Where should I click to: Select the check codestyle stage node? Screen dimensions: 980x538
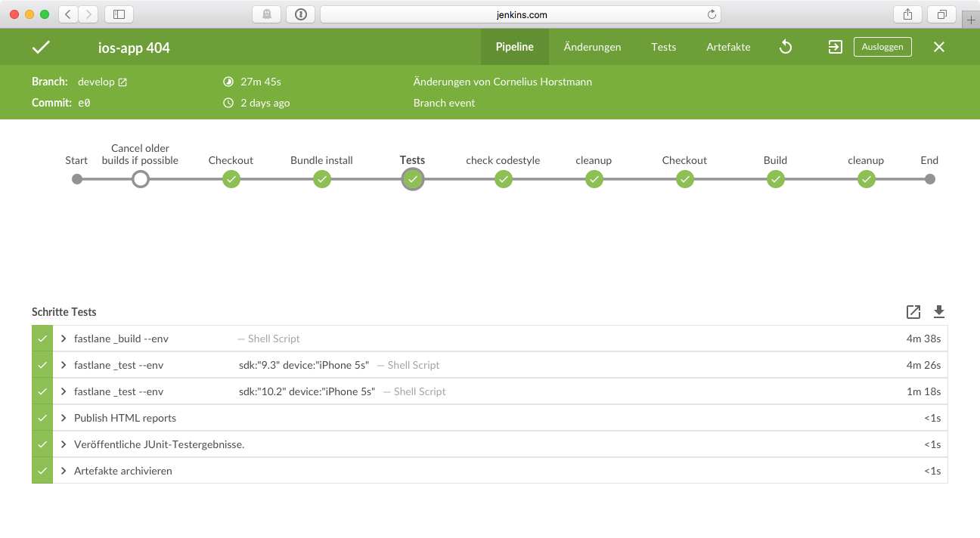504,180
